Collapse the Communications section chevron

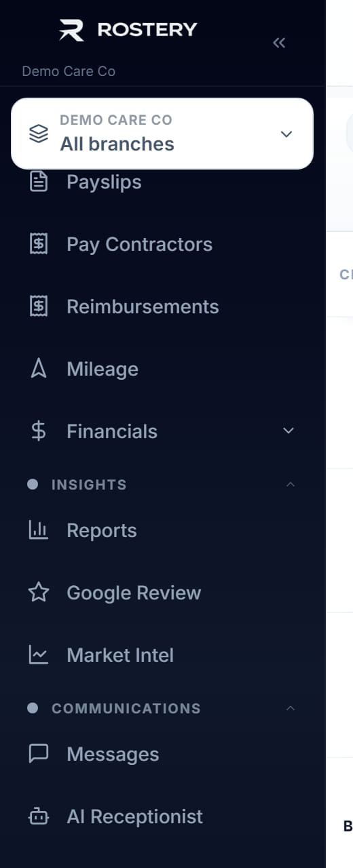291,708
